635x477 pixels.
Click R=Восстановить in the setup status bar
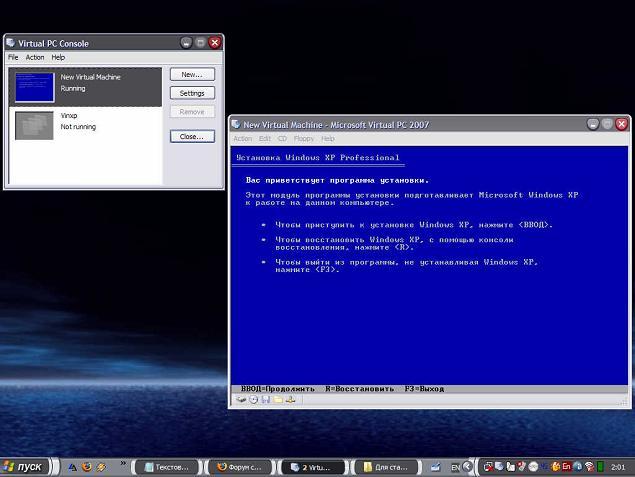coord(360,389)
